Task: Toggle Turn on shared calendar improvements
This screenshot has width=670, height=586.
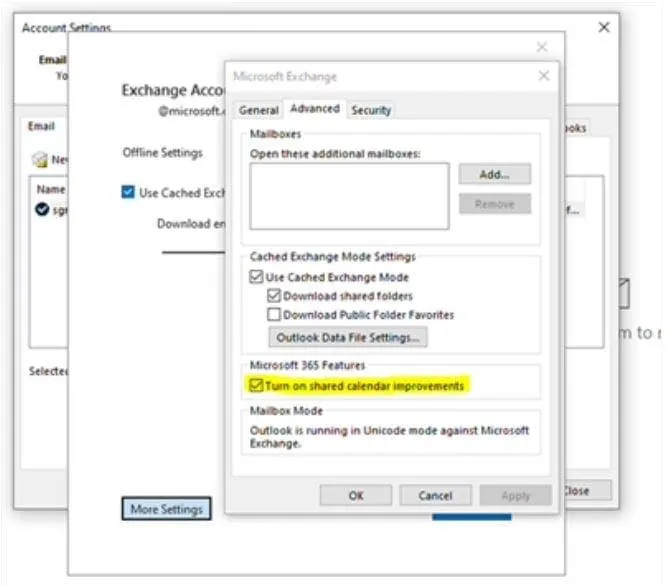Action: tap(256, 385)
